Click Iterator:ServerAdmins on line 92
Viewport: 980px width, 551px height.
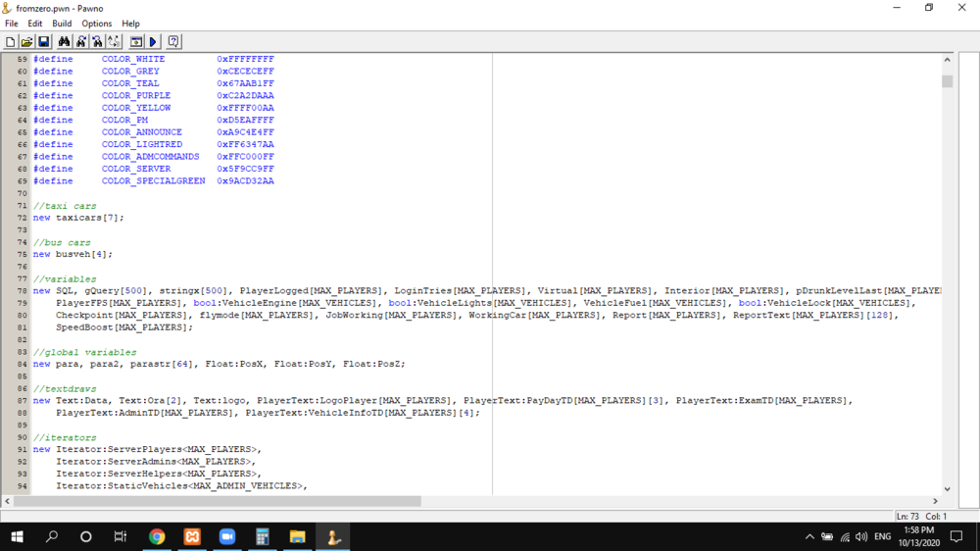click(117, 462)
